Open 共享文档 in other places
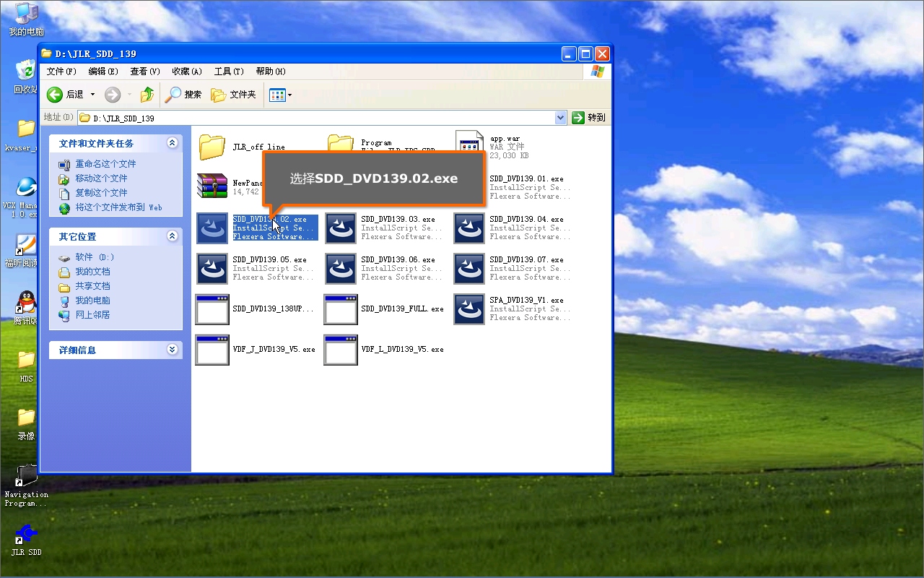The height and width of the screenshot is (578, 924). pos(92,286)
